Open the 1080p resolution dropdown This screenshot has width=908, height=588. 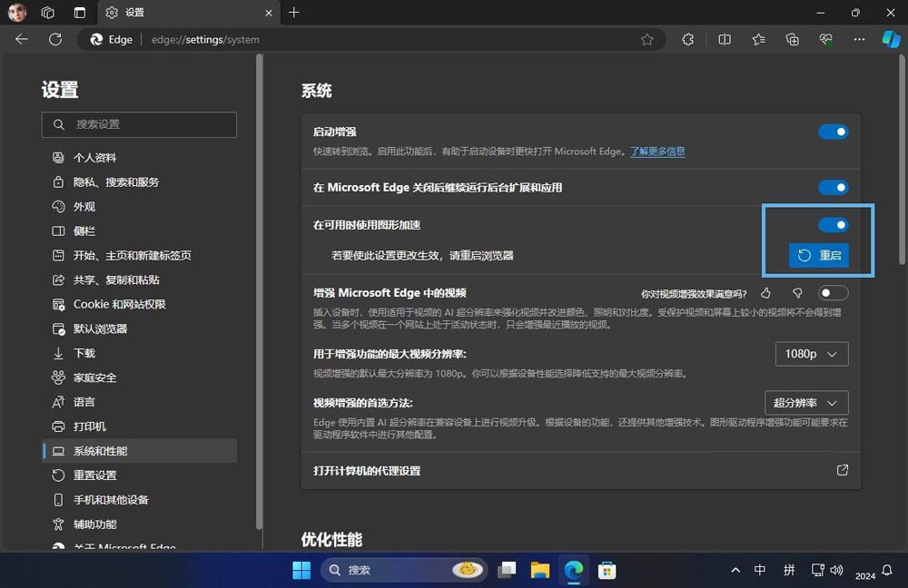pos(812,354)
